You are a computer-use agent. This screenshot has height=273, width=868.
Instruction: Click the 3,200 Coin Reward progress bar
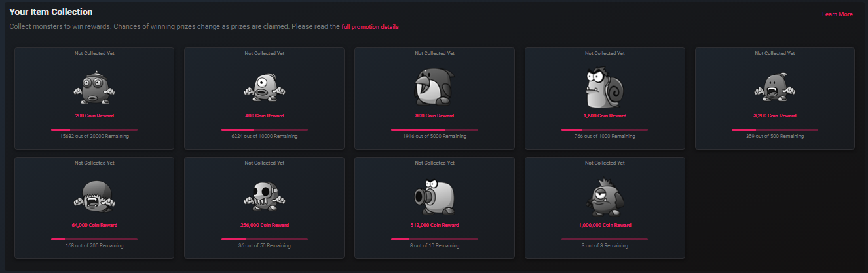click(x=775, y=130)
